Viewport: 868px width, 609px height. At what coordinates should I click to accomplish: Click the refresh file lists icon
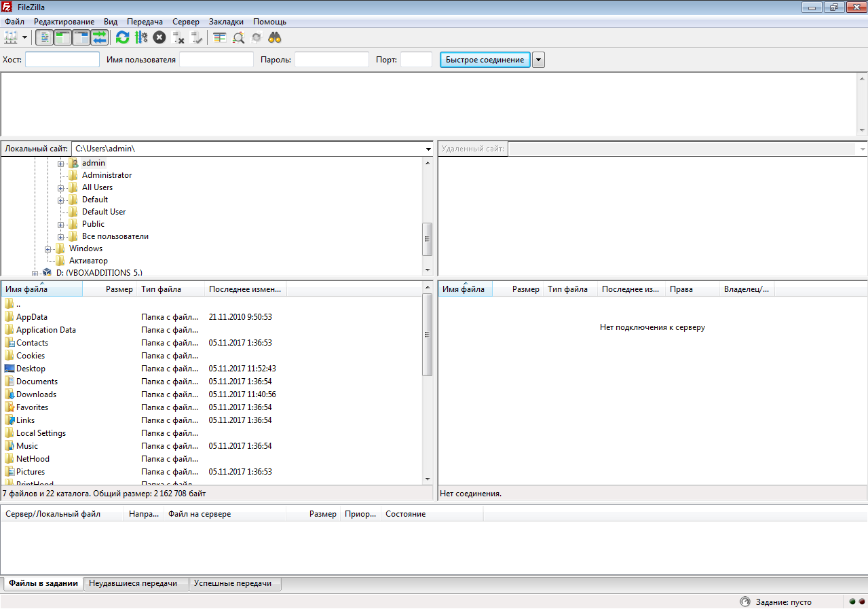pos(122,37)
